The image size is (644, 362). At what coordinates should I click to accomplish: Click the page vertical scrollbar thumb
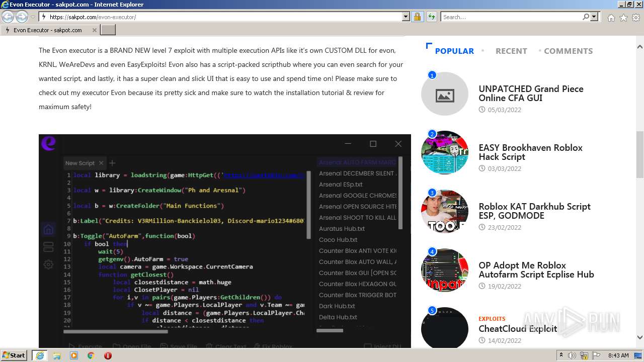coord(640,154)
